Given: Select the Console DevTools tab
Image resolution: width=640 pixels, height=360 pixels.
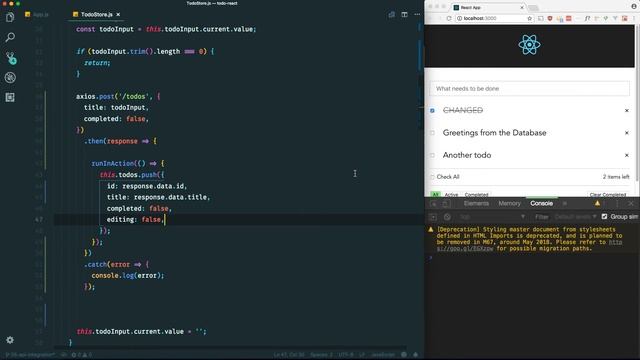Looking at the screenshot, I should pos(541,203).
